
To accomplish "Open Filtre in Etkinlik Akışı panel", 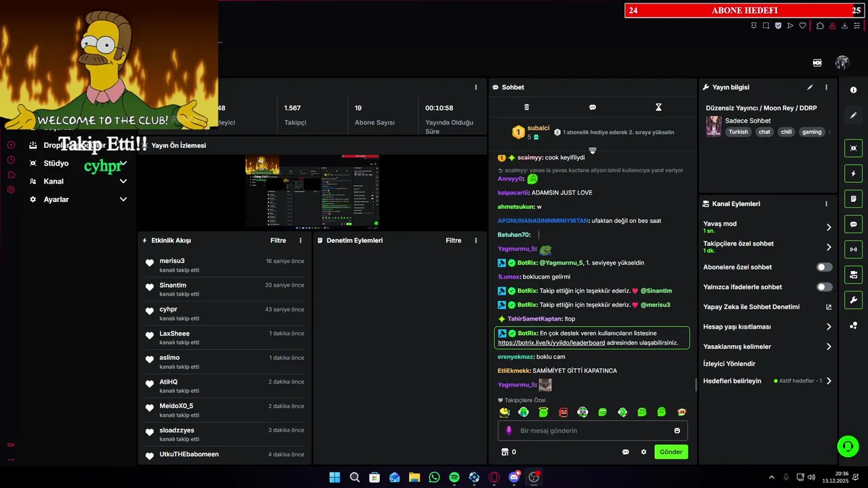I will click(278, 241).
